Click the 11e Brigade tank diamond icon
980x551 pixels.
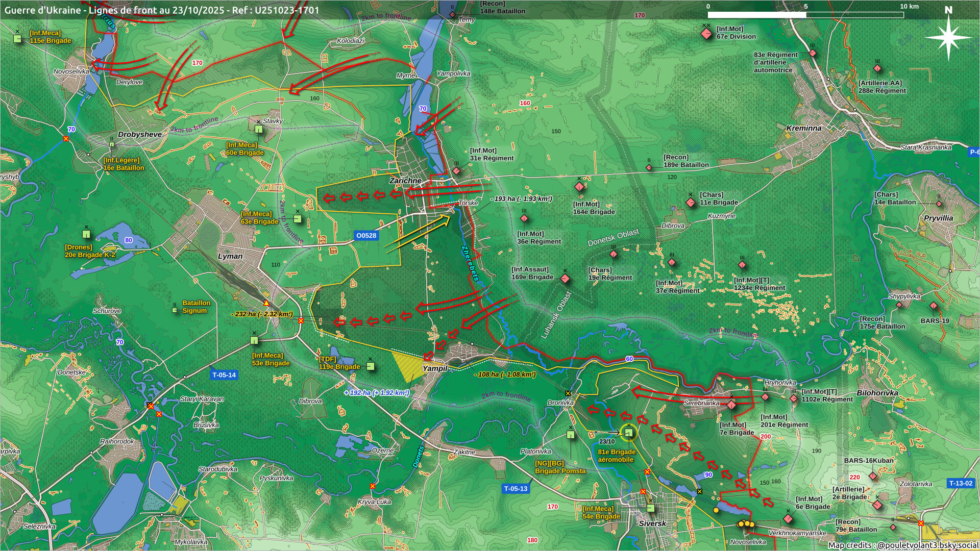click(x=691, y=203)
